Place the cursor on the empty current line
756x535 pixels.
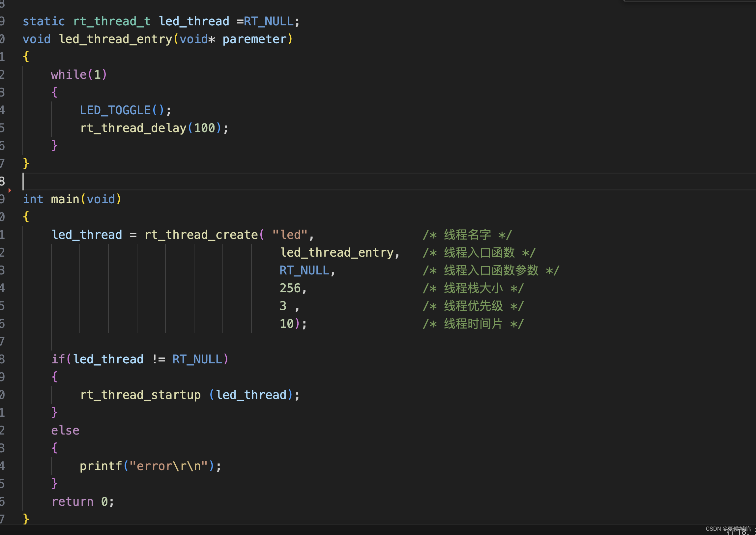pyautogui.click(x=389, y=182)
